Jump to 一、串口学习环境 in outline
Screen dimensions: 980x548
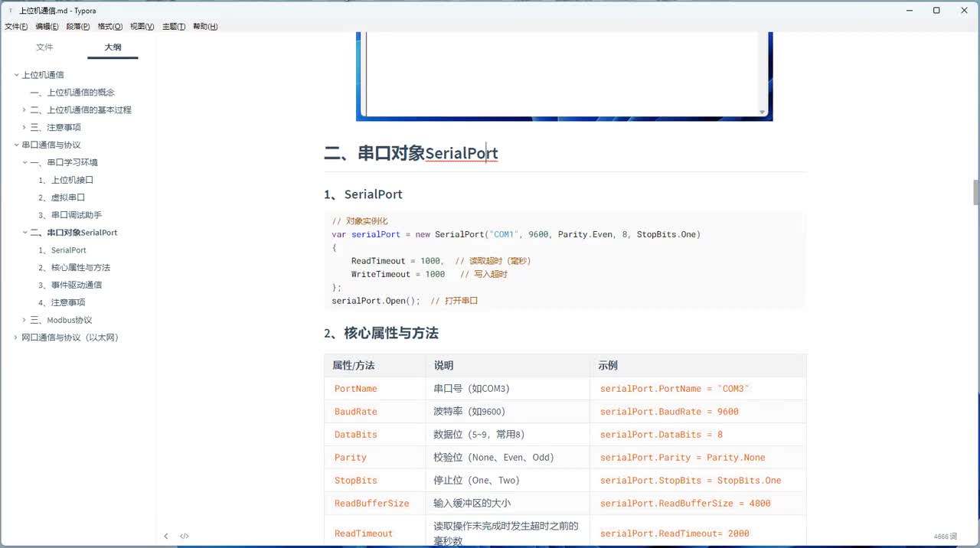pos(64,162)
